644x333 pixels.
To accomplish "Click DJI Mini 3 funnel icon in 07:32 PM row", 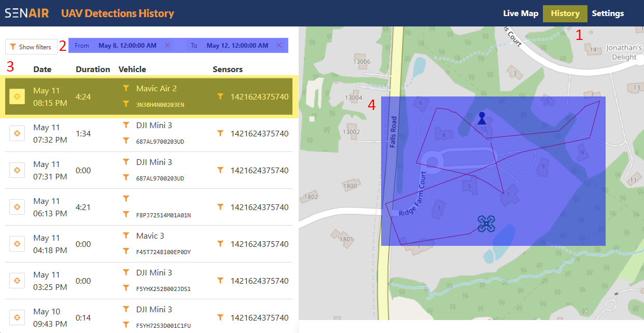I will tap(126, 126).
